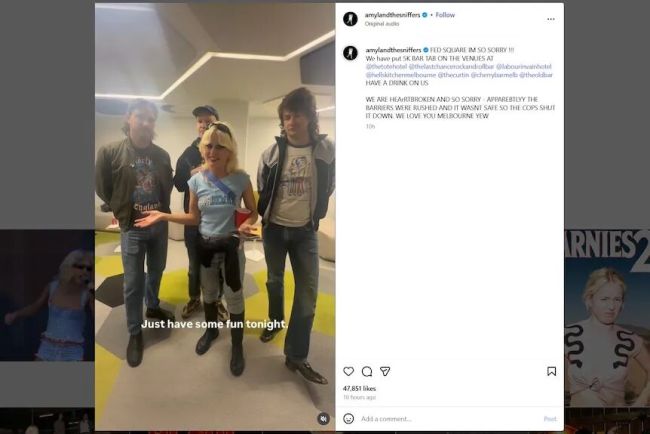Viewport: 650px width, 434px height.
Task: Follow the amylandthesniffers account
Action: pyautogui.click(x=445, y=15)
